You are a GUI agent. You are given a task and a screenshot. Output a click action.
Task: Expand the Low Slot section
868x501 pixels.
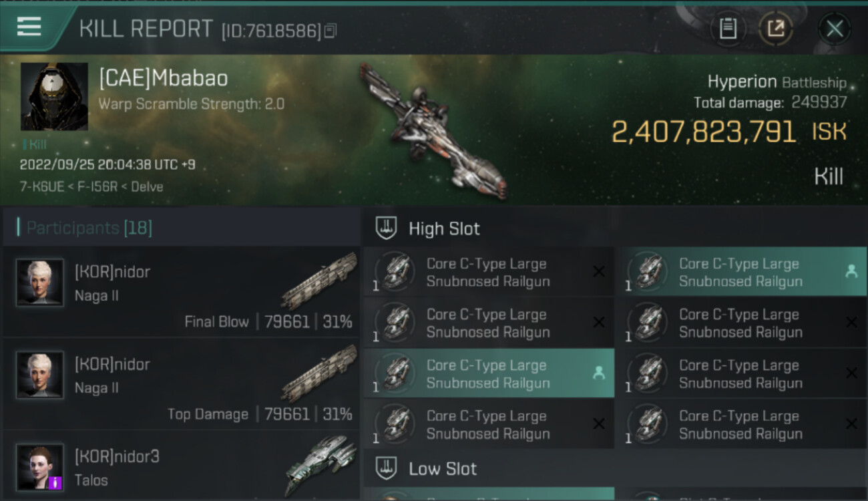point(615,468)
